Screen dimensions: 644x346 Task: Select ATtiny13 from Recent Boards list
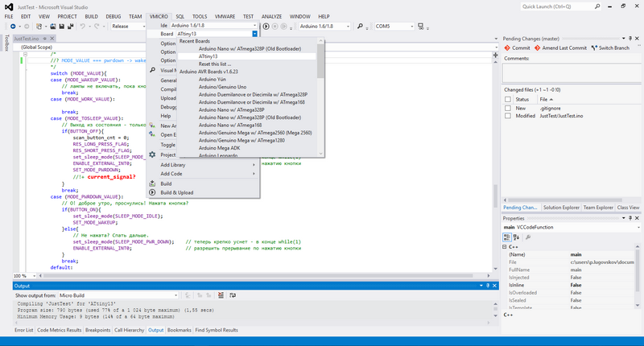pyautogui.click(x=208, y=56)
